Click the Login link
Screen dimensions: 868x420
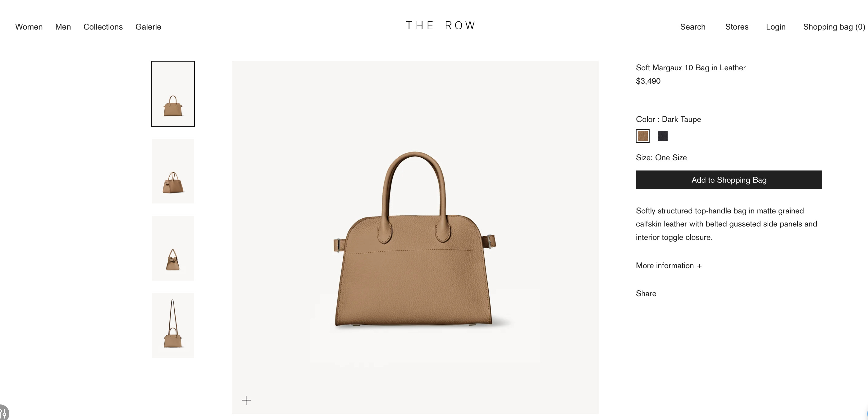click(x=775, y=27)
